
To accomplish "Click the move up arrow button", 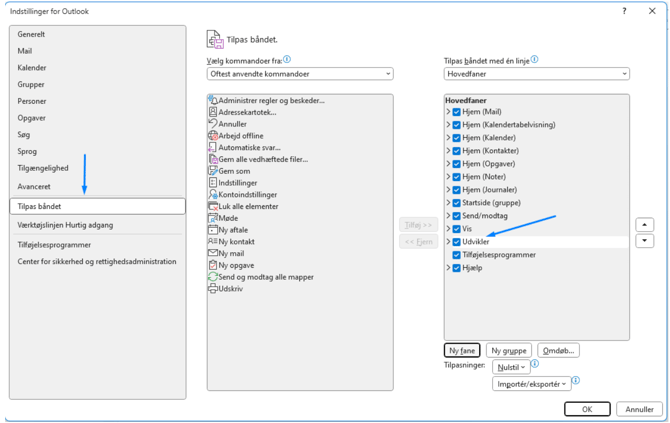I will [645, 225].
